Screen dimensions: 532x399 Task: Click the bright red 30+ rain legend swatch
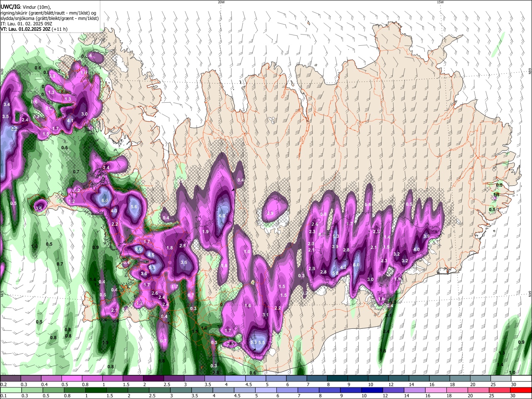[x=521, y=390]
